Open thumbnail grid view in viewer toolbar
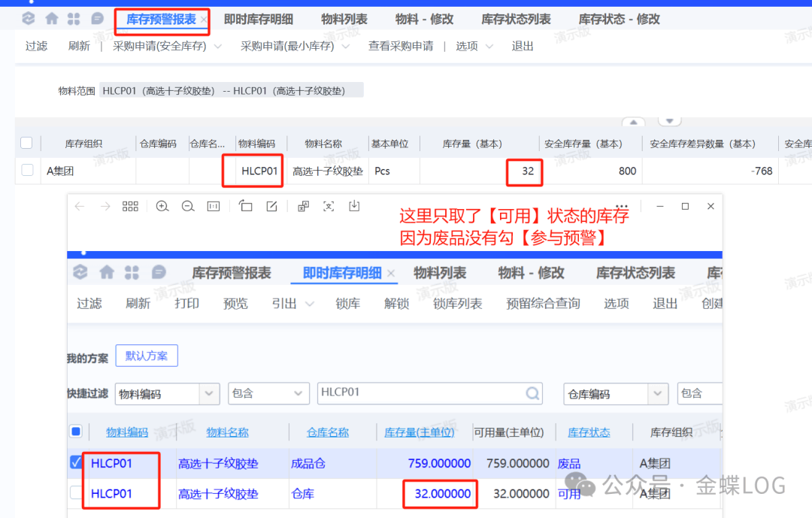The image size is (812, 518). click(130, 206)
